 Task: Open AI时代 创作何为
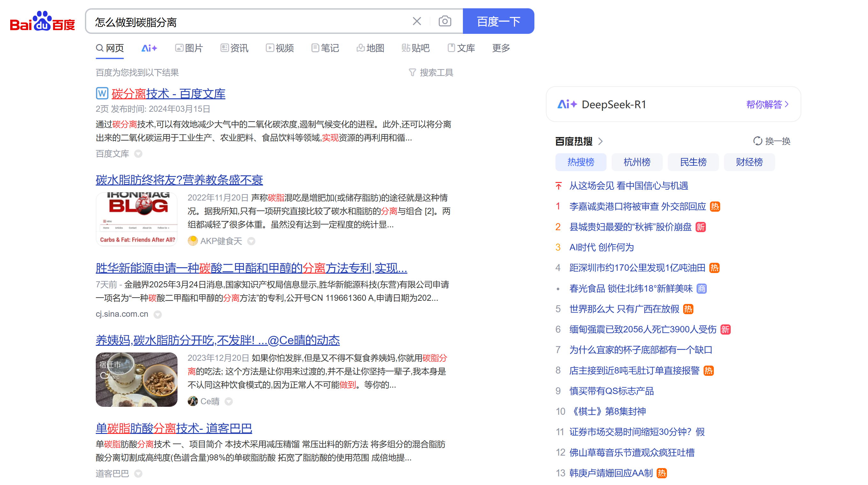pyautogui.click(x=601, y=247)
